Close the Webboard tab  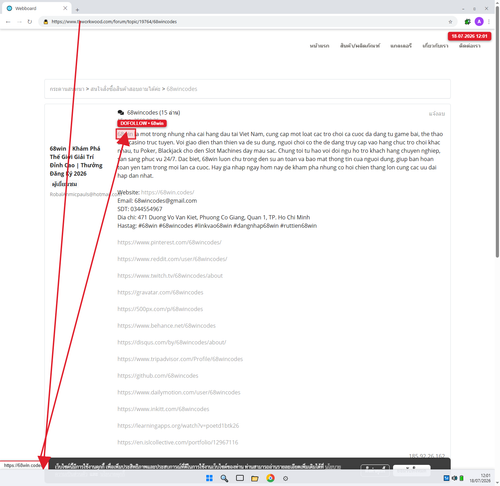click(65, 8)
